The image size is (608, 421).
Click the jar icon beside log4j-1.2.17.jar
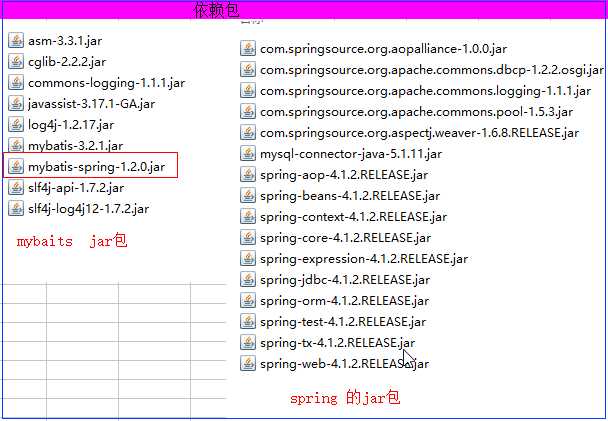click(x=16, y=124)
